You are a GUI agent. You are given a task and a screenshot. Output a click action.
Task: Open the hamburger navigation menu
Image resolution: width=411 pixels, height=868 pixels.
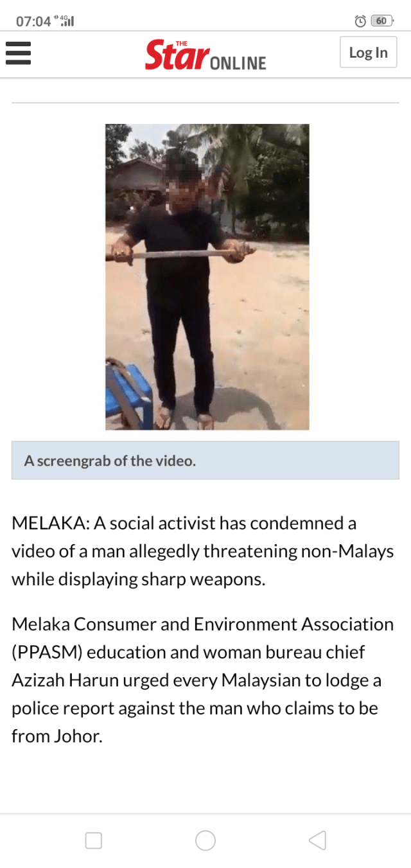pos(18,53)
